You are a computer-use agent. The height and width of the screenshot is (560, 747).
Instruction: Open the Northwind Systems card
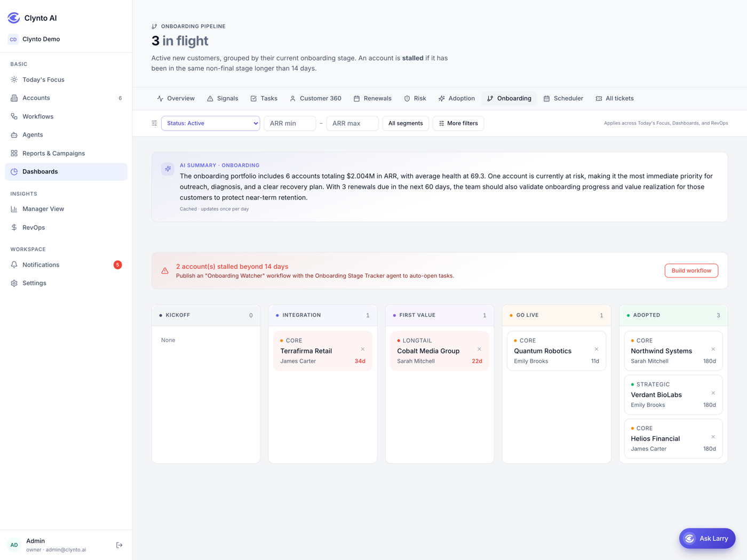coord(673,351)
